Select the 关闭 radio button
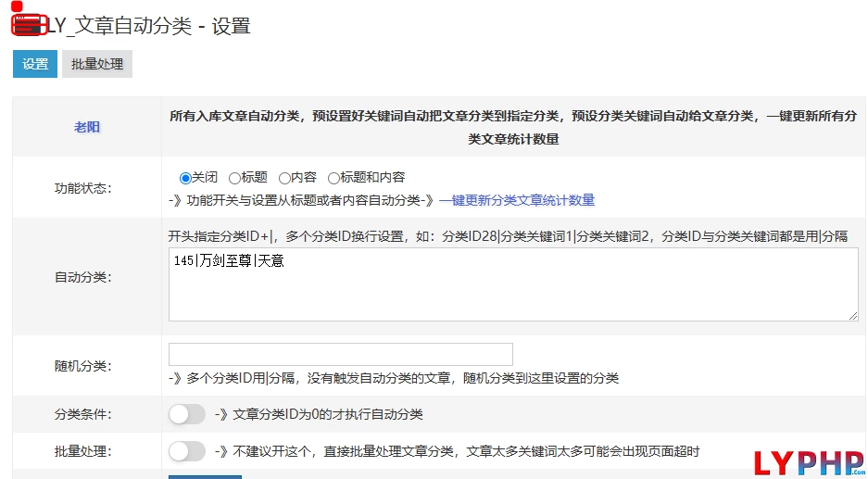Screen dimensions: 868x479 click(185, 178)
